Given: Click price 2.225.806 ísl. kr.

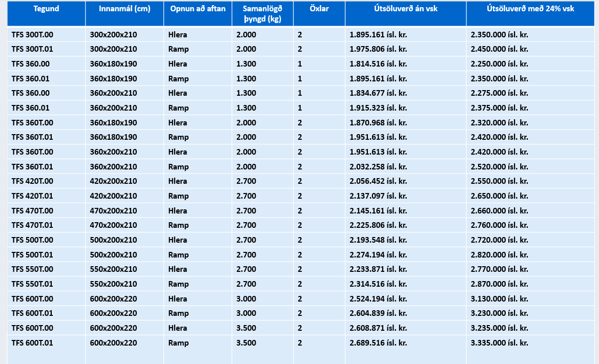Looking at the screenshot, I should point(378,225).
